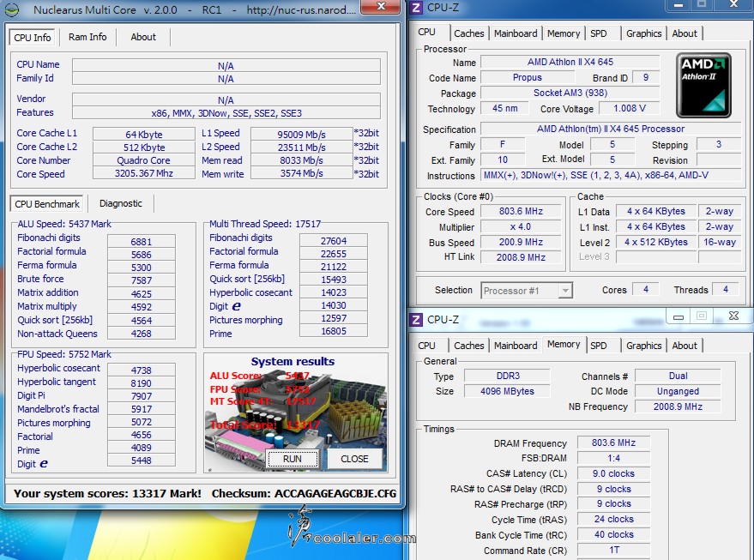This screenshot has width=754, height=560.
Task: Switch to Ram Info tab in Nuclearus
Action: [x=87, y=37]
